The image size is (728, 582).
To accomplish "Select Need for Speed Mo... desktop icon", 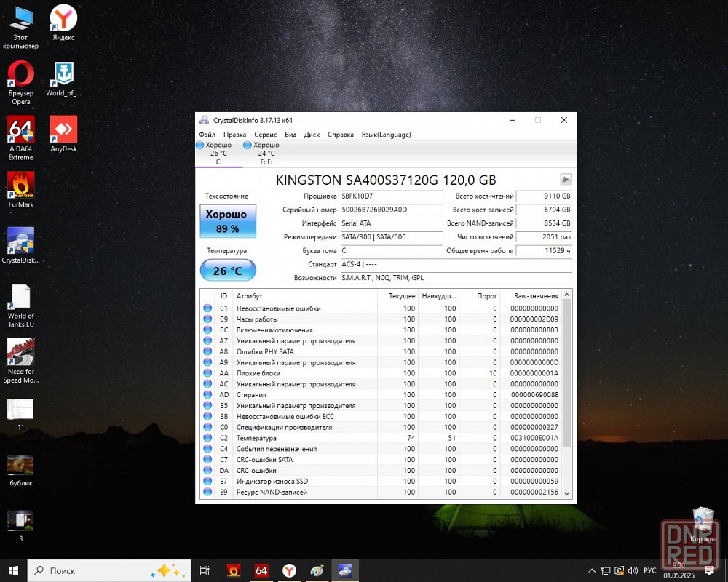I will (x=21, y=361).
